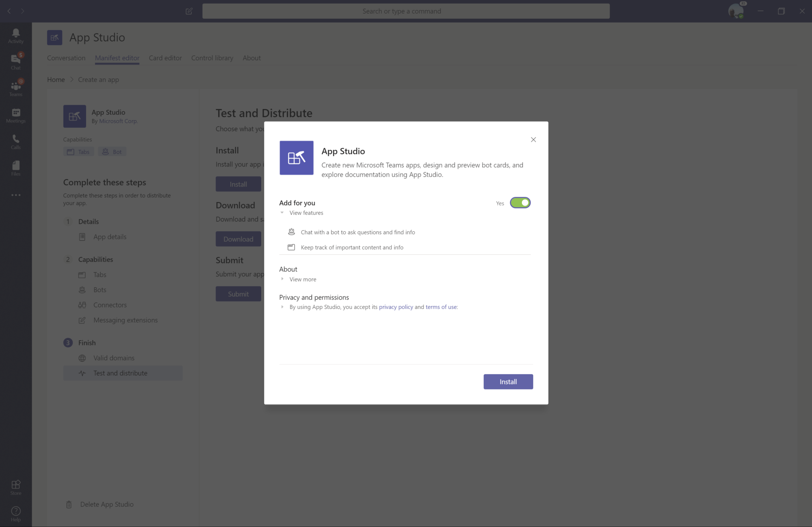Image resolution: width=812 pixels, height=527 pixels.
Task: Open the Conversation tab
Action: (66, 58)
